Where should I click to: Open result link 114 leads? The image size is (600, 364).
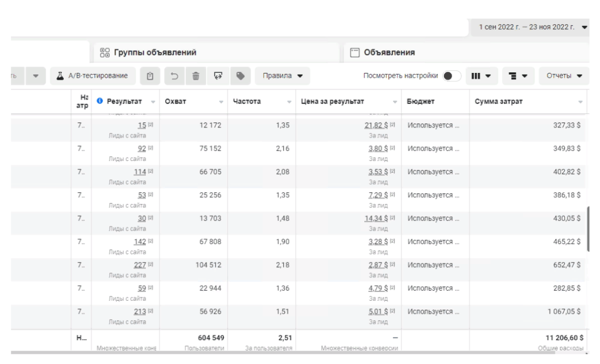coord(139,172)
